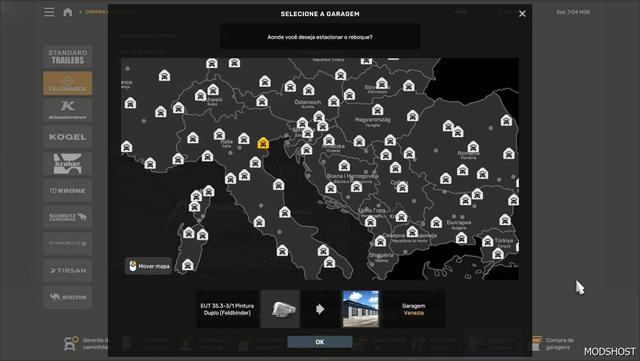Select the highlighted yellow Venezia garage icon
Screen dimensions: 640x361
263,143
